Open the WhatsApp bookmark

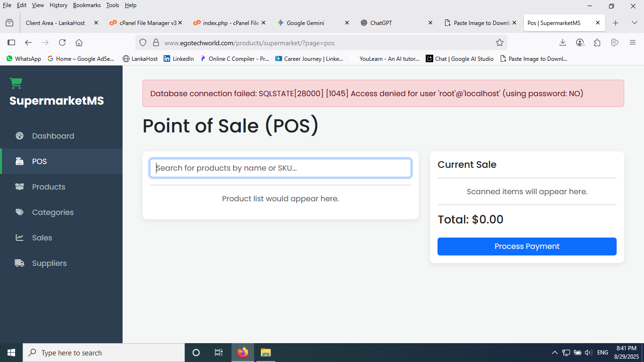coord(24,59)
